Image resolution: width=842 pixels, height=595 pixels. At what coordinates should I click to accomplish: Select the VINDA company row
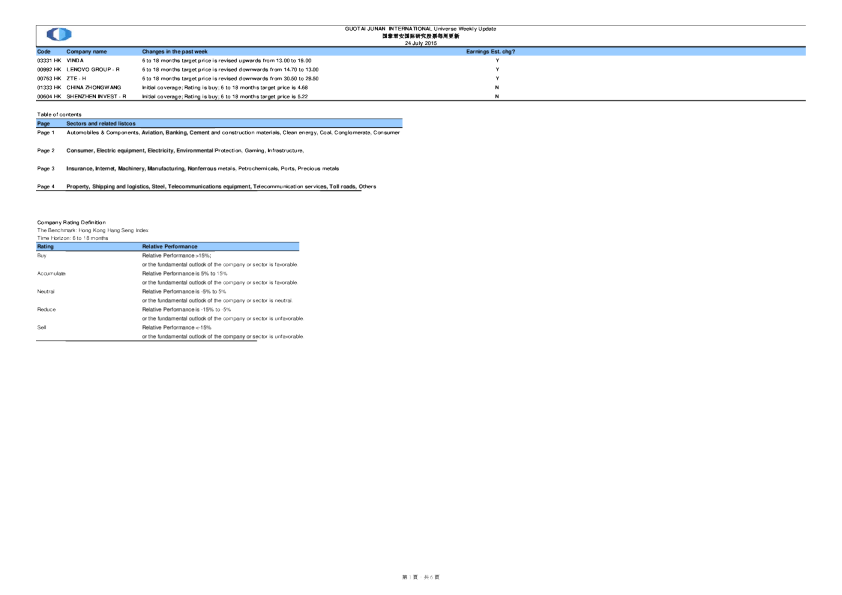click(75, 60)
